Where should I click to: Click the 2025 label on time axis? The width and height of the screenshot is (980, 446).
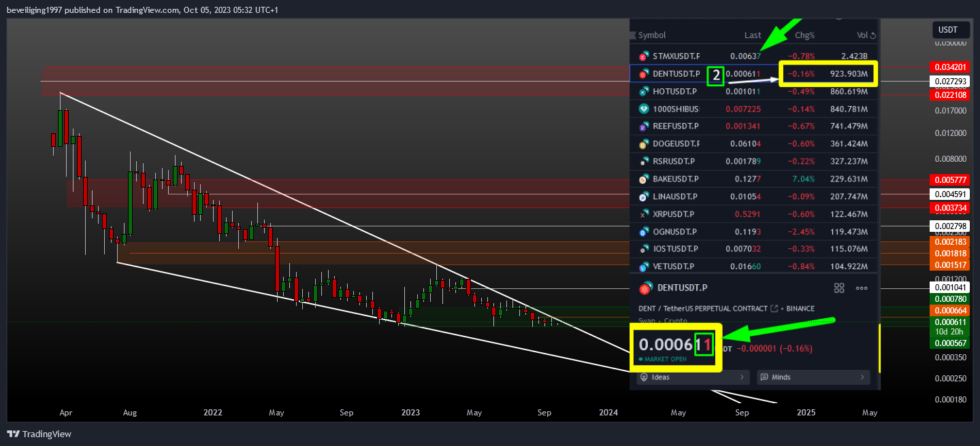point(806,413)
